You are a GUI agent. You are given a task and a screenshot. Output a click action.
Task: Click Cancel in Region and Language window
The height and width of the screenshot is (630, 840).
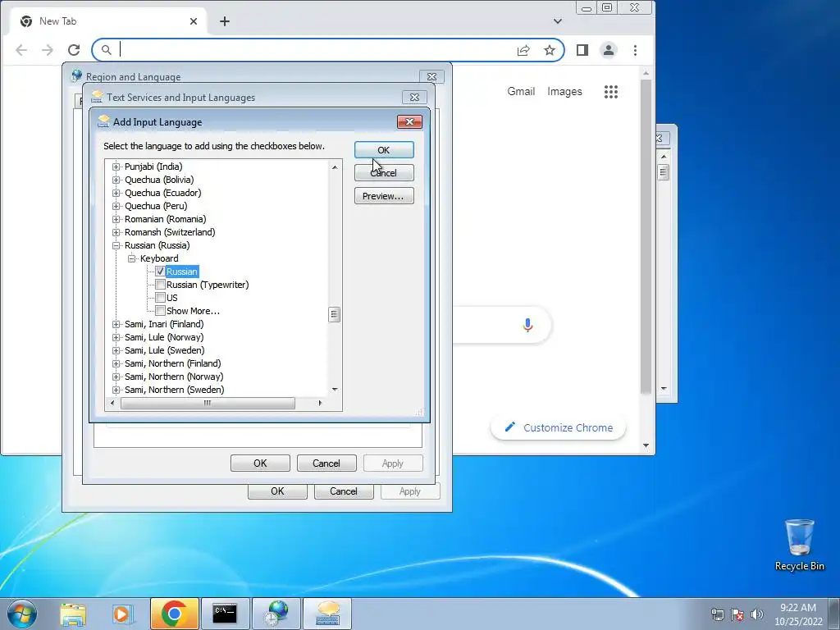coord(344,491)
